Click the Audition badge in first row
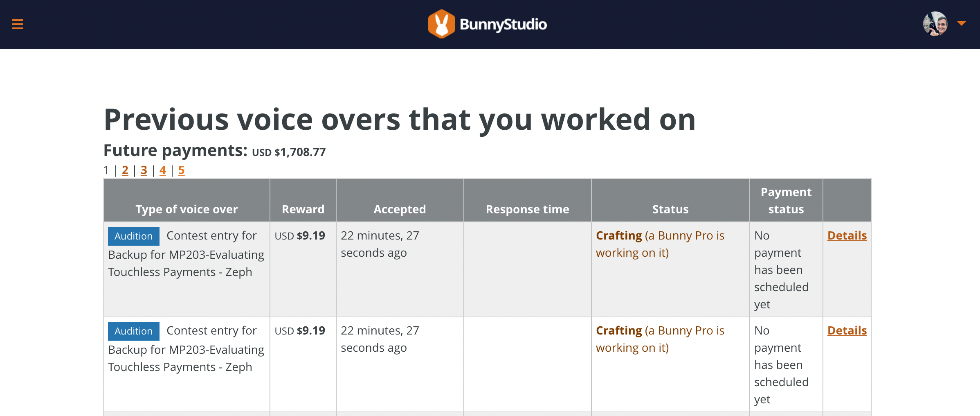 133,236
